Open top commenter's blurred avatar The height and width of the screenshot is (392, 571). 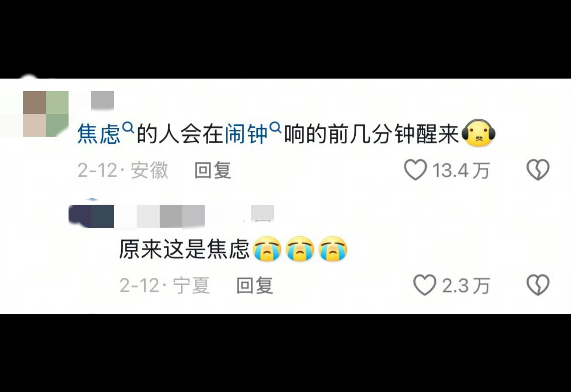tap(46, 114)
